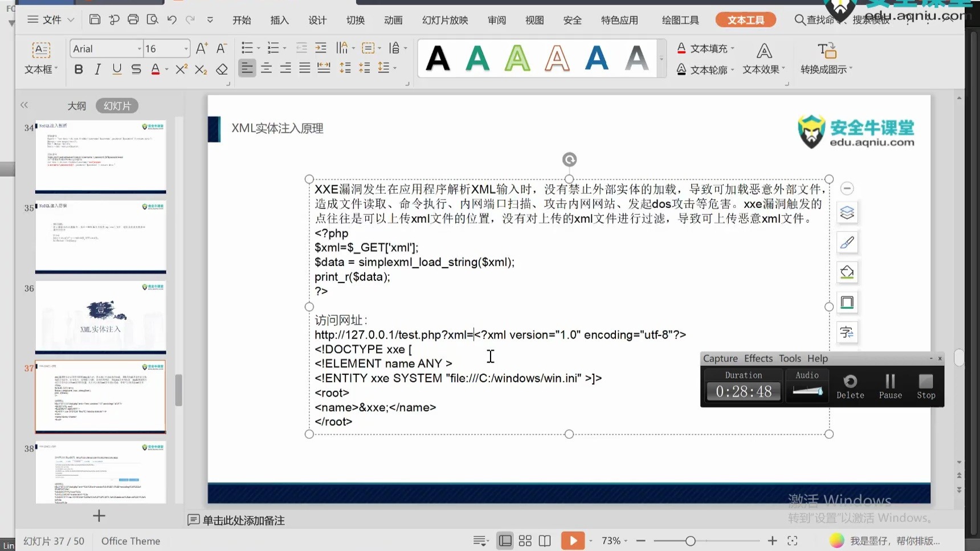Switch to the 插入 ribbon tab

279,19
